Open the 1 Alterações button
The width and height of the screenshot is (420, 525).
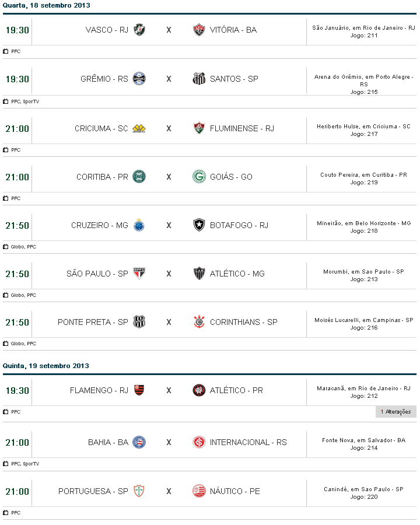(x=395, y=412)
